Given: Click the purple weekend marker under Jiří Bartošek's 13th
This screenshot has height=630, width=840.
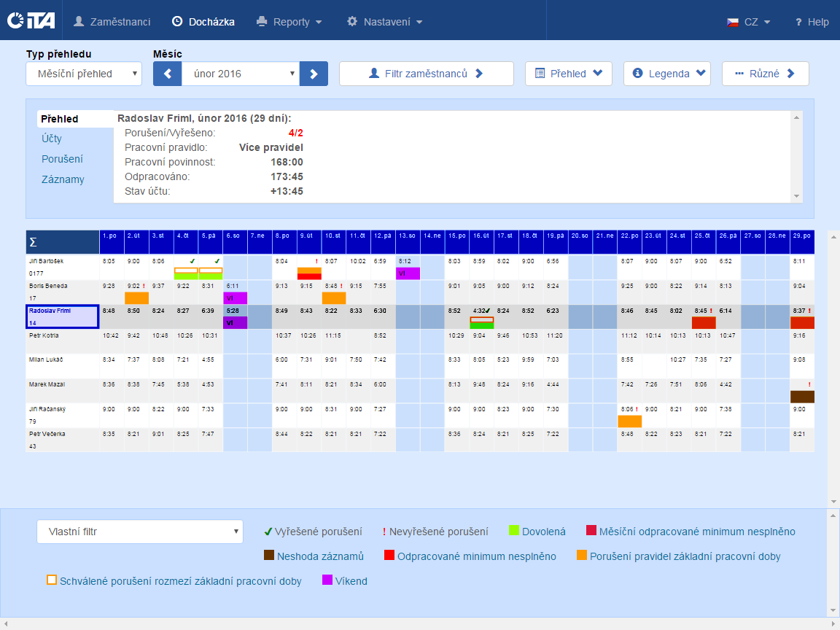Looking at the screenshot, I should tap(408, 273).
